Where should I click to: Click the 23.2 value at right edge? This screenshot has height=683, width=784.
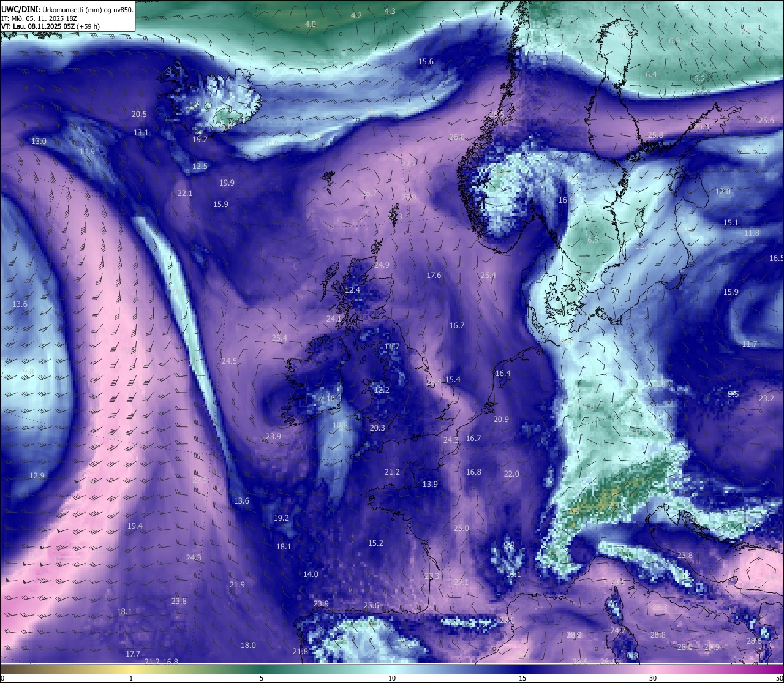pos(766,399)
